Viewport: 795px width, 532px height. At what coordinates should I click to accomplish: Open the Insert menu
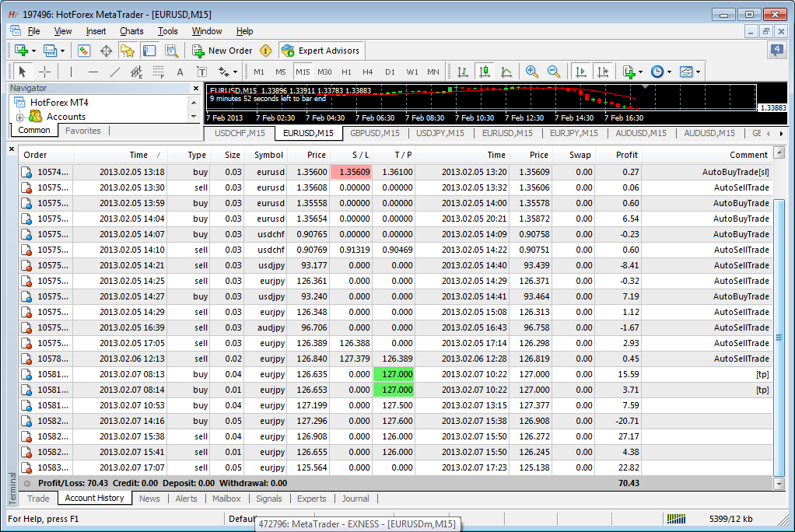[96, 31]
